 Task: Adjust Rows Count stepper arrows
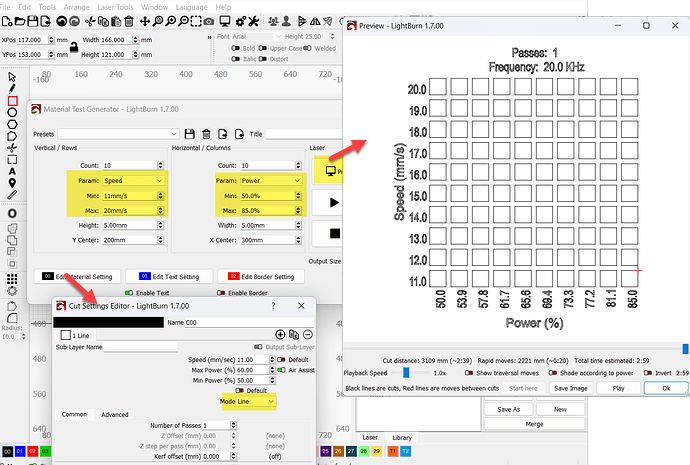click(x=160, y=165)
